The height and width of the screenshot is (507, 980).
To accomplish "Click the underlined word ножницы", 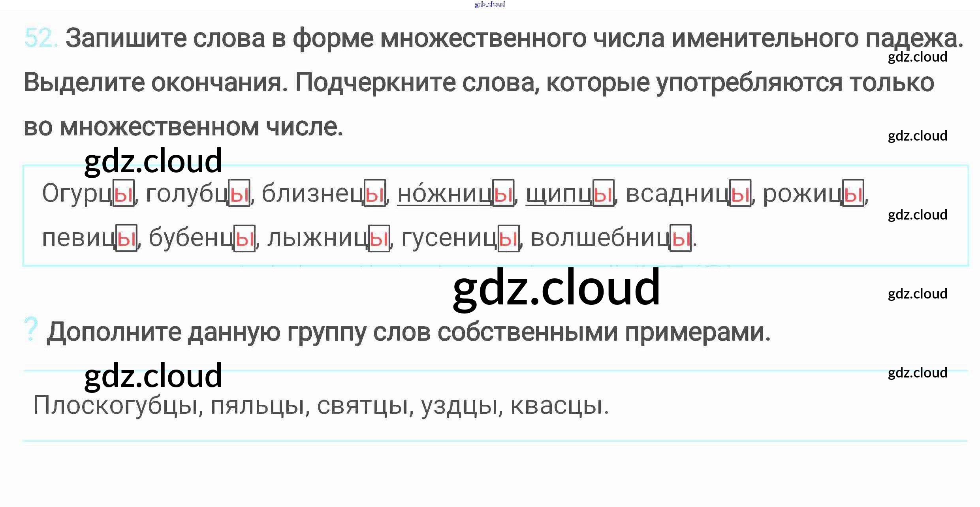I will tap(455, 193).
